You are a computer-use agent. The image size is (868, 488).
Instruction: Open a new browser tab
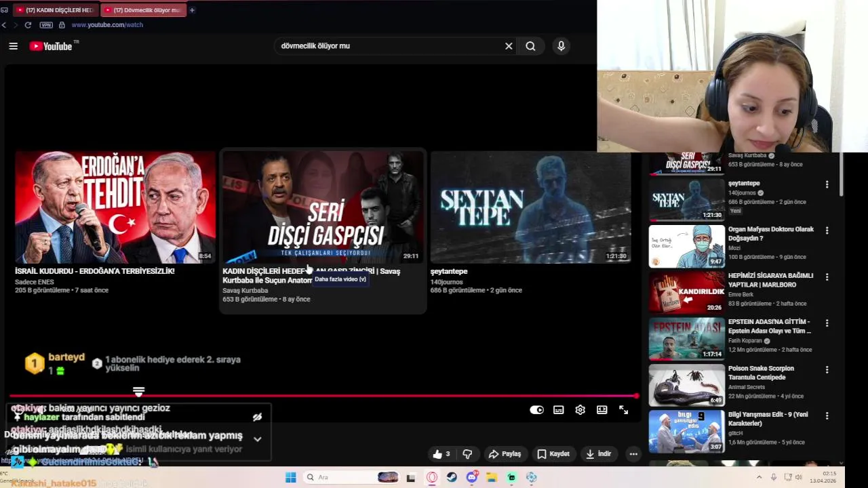(192, 10)
